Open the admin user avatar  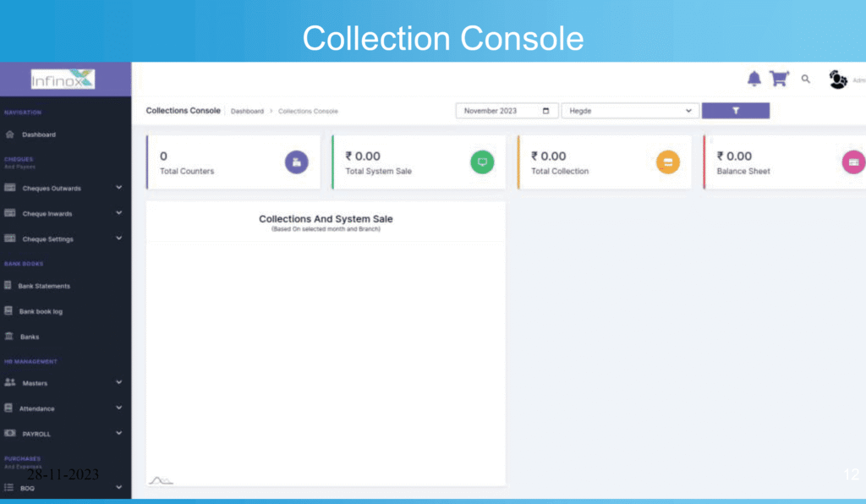point(838,79)
